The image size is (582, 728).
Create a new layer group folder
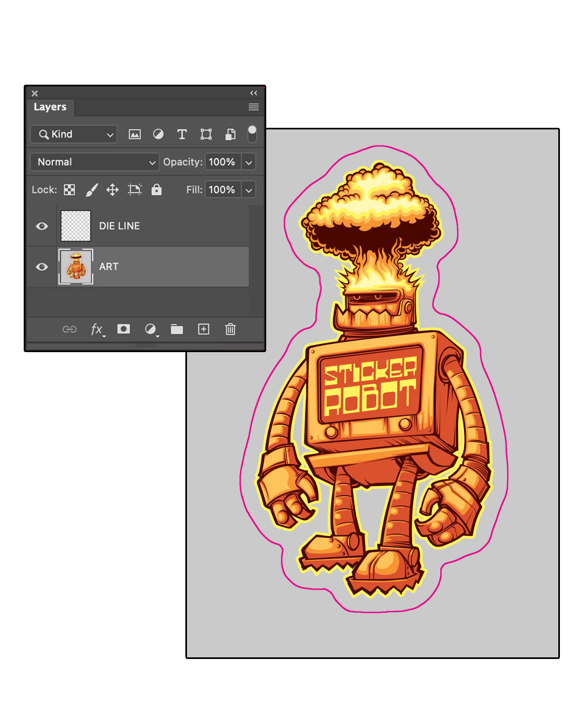177,329
